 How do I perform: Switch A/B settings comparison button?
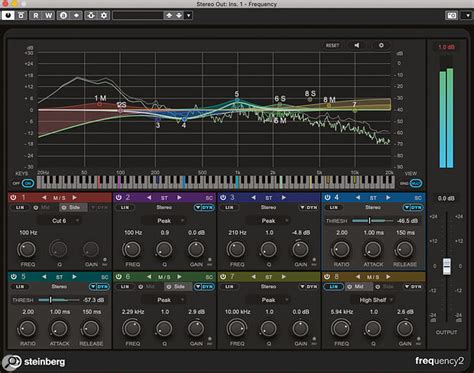[x=63, y=15]
